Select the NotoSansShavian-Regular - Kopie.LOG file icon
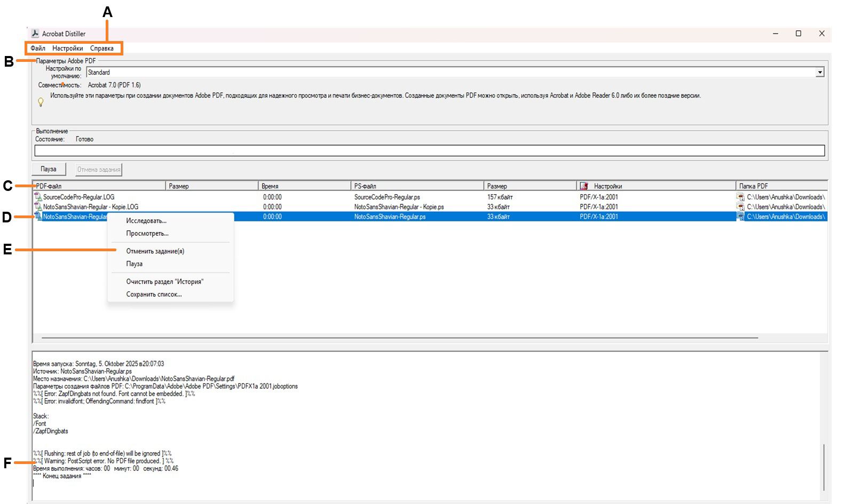 coord(38,206)
